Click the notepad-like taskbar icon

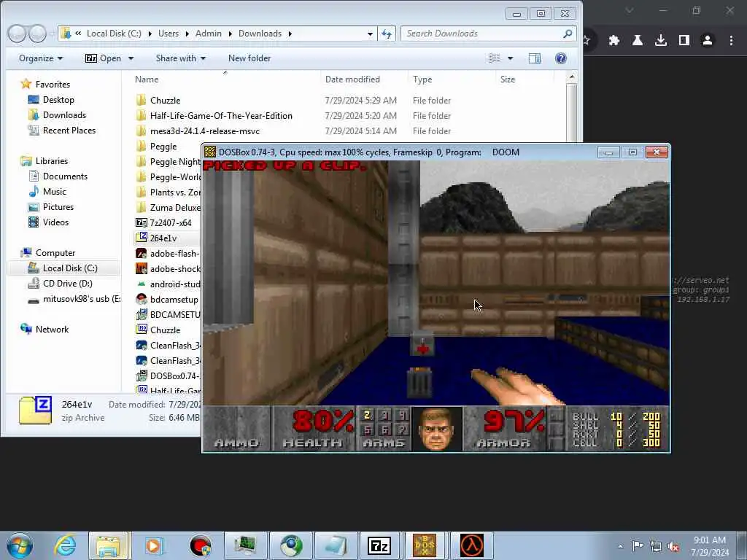336,545
